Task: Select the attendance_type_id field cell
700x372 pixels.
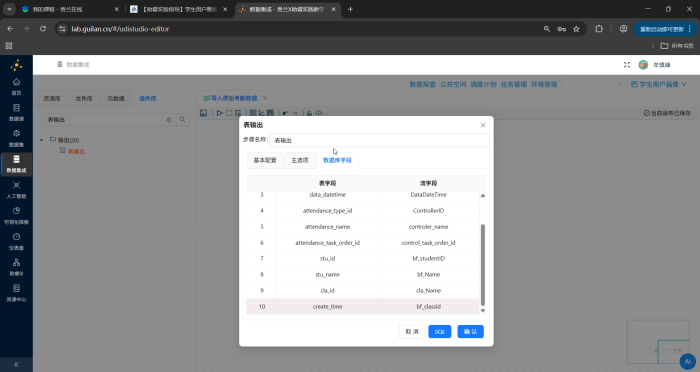Action: click(327, 211)
